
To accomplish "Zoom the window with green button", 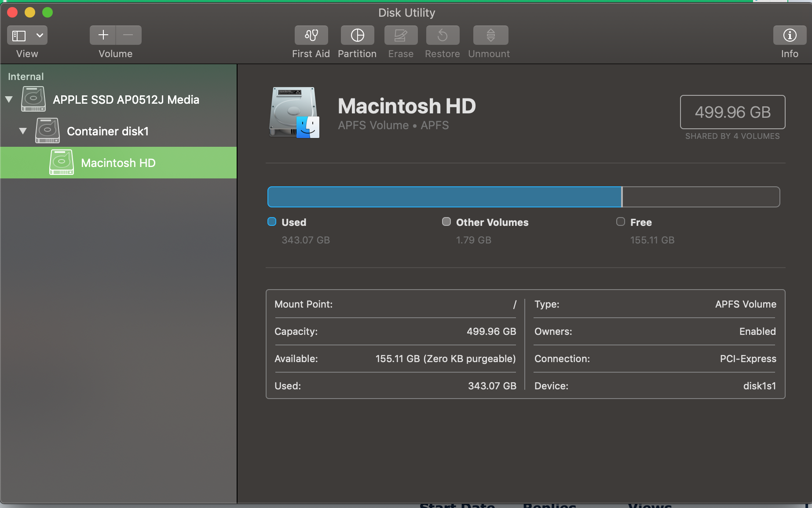I will pyautogui.click(x=48, y=12).
